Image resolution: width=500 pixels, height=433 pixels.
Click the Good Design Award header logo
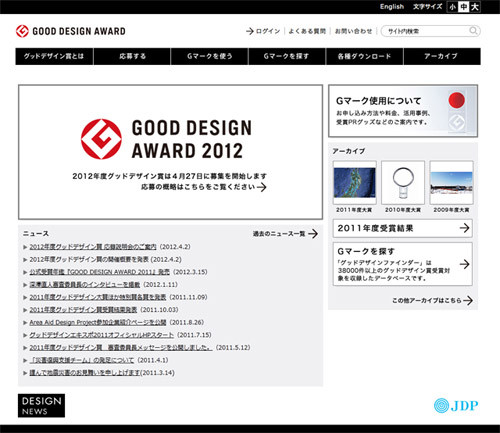pos(71,31)
